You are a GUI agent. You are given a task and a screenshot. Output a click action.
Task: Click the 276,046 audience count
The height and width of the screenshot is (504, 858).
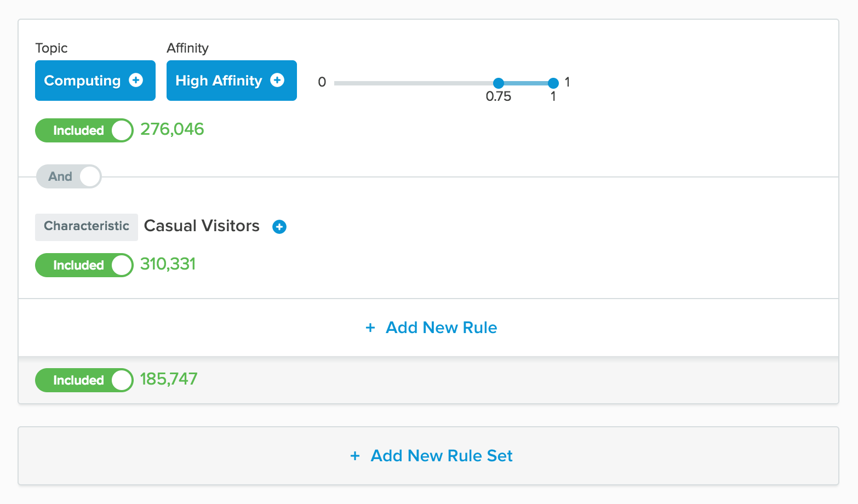click(x=172, y=129)
